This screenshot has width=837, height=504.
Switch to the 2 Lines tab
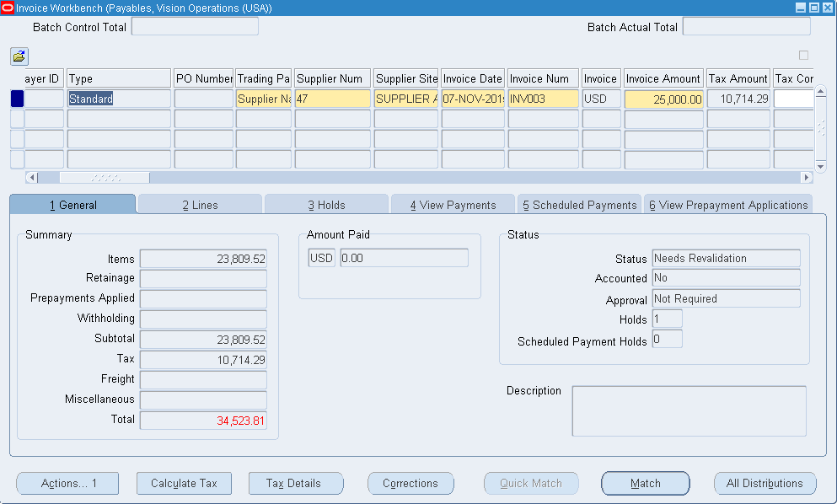point(200,205)
